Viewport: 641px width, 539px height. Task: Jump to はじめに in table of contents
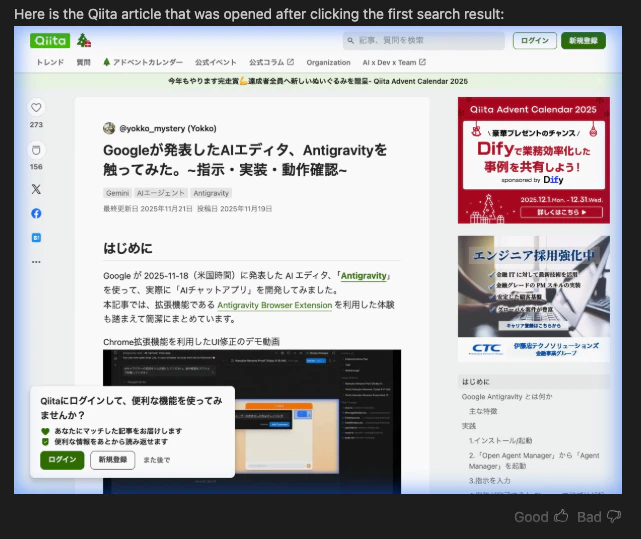coord(475,382)
